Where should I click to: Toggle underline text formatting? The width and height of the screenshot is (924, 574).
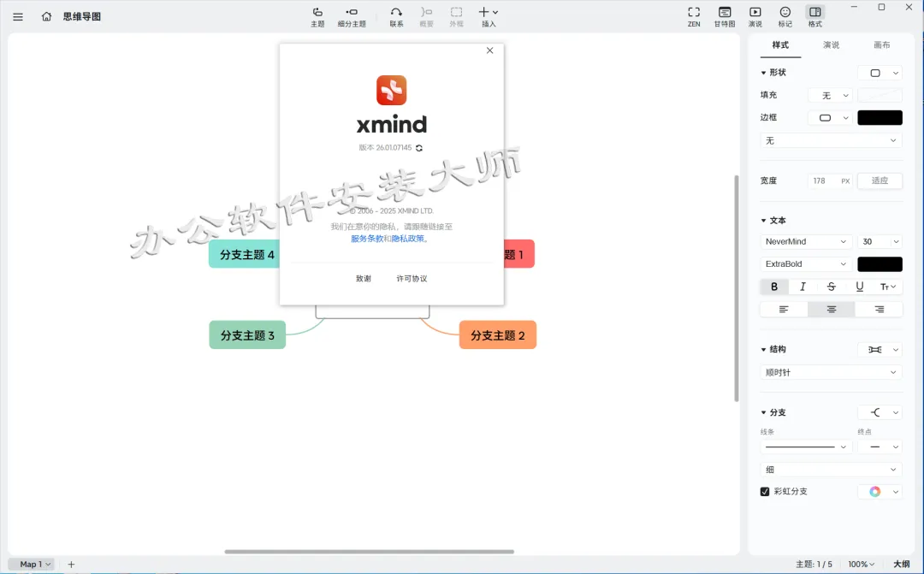859,287
